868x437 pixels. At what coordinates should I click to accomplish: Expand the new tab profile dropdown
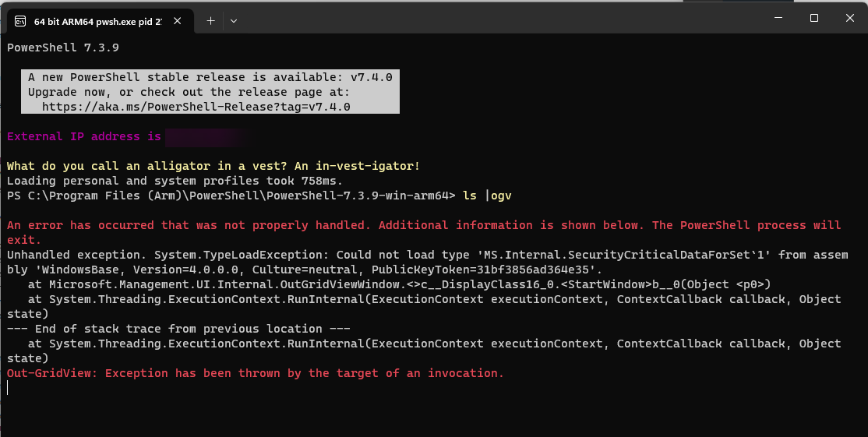[x=234, y=21]
